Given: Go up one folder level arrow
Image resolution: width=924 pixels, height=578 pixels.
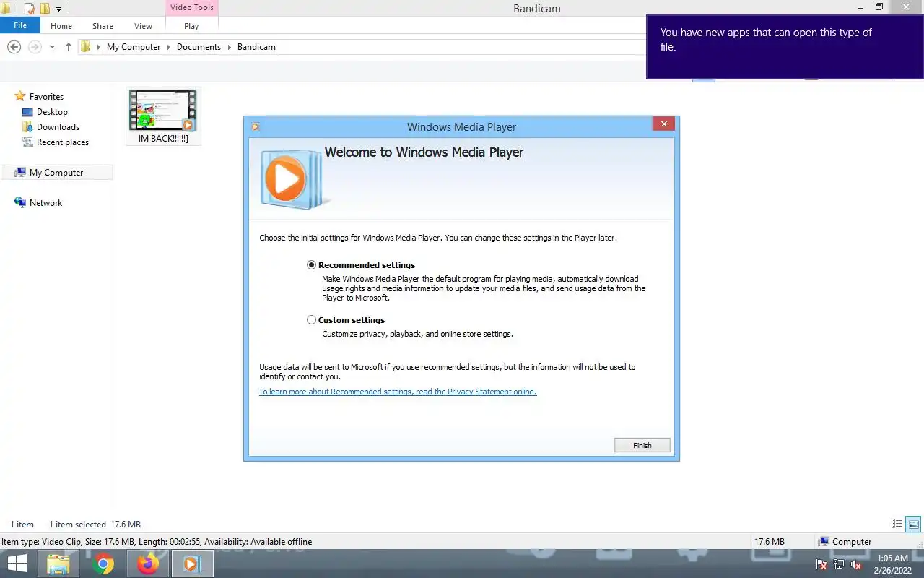Looking at the screenshot, I should pyautogui.click(x=69, y=47).
